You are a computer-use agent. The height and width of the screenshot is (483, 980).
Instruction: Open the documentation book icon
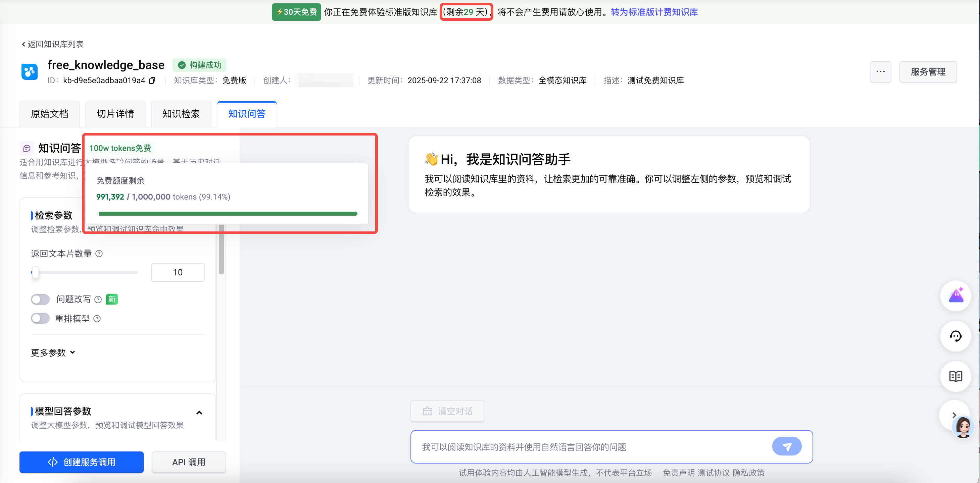click(x=955, y=376)
